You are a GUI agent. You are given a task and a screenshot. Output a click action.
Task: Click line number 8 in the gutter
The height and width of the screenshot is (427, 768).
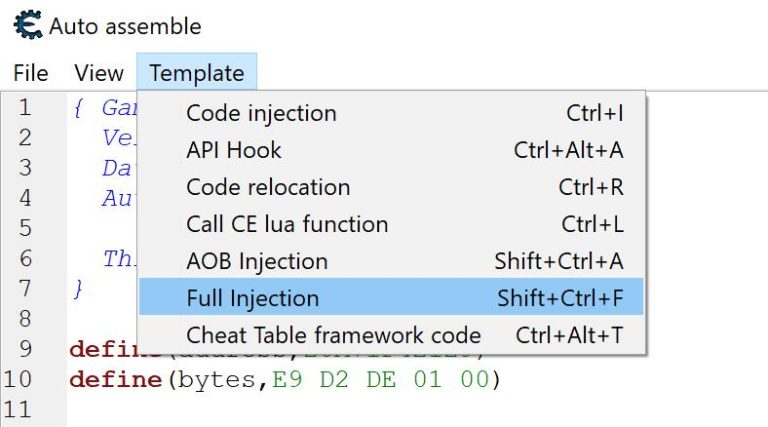[x=24, y=318]
